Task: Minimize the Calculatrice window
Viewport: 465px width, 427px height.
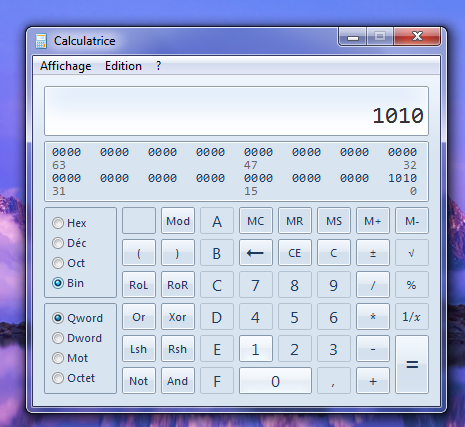Action: coord(353,37)
